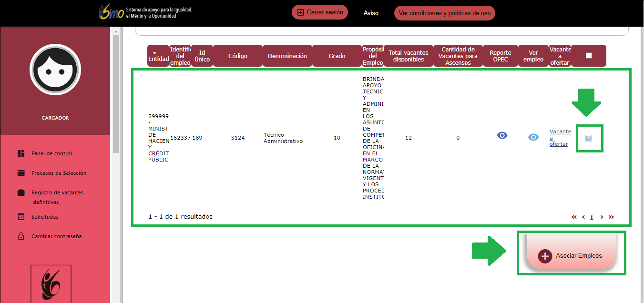
Task: Click the SIMO logo in header
Action: [x=112, y=13]
